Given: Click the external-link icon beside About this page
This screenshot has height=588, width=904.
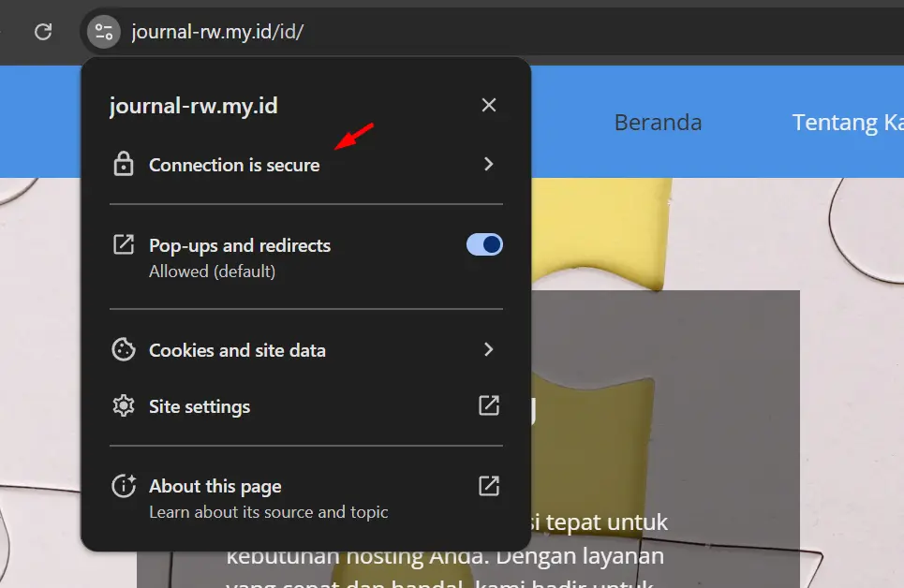Looking at the screenshot, I should click(x=488, y=485).
